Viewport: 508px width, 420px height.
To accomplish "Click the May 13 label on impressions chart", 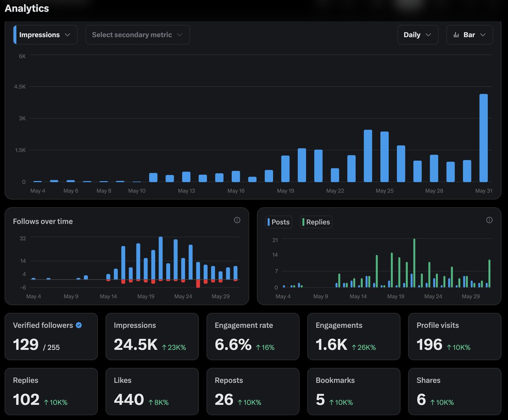I will [x=186, y=191].
